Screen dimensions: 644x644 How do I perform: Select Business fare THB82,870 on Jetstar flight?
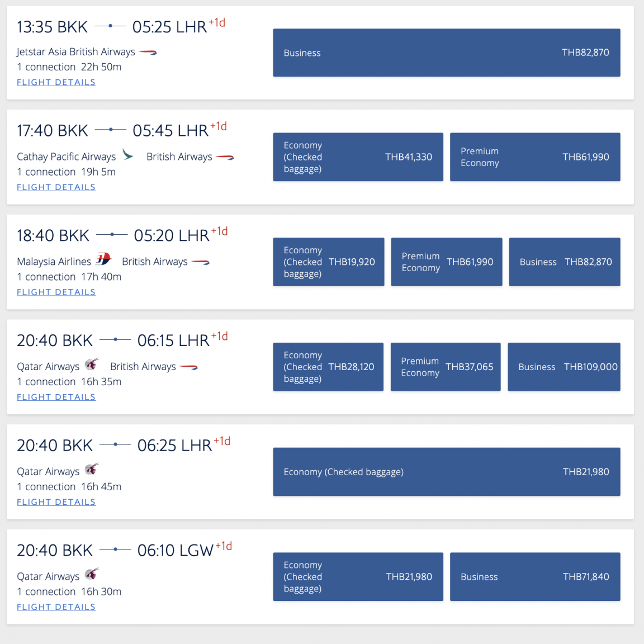(x=447, y=53)
